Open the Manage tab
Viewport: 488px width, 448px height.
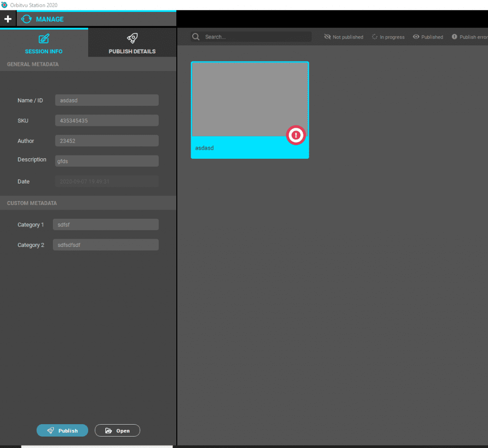point(43,19)
